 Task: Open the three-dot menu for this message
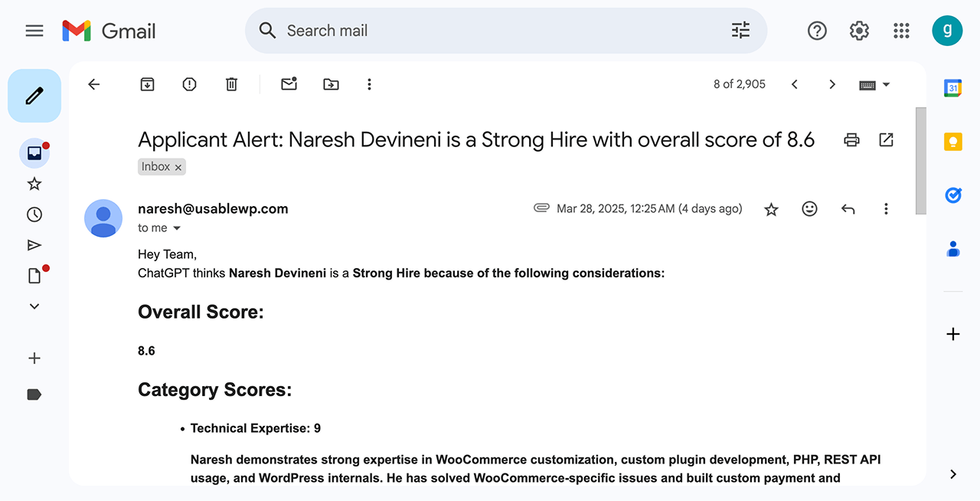click(x=886, y=208)
